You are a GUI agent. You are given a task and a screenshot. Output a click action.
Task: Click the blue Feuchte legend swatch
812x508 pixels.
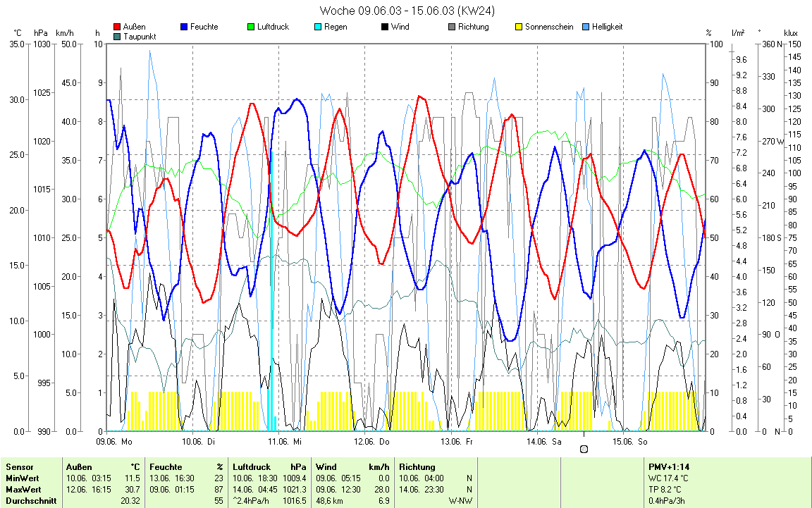point(184,27)
